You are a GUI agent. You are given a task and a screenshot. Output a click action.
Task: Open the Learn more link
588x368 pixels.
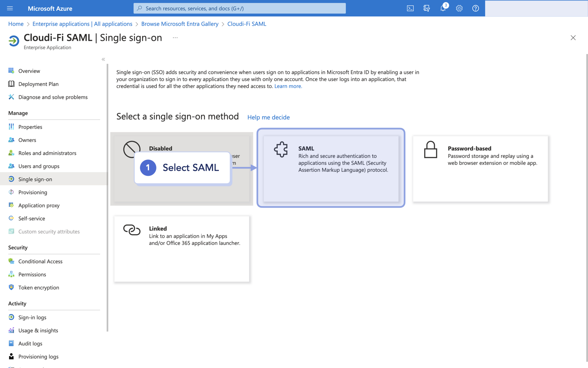click(x=288, y=86)
